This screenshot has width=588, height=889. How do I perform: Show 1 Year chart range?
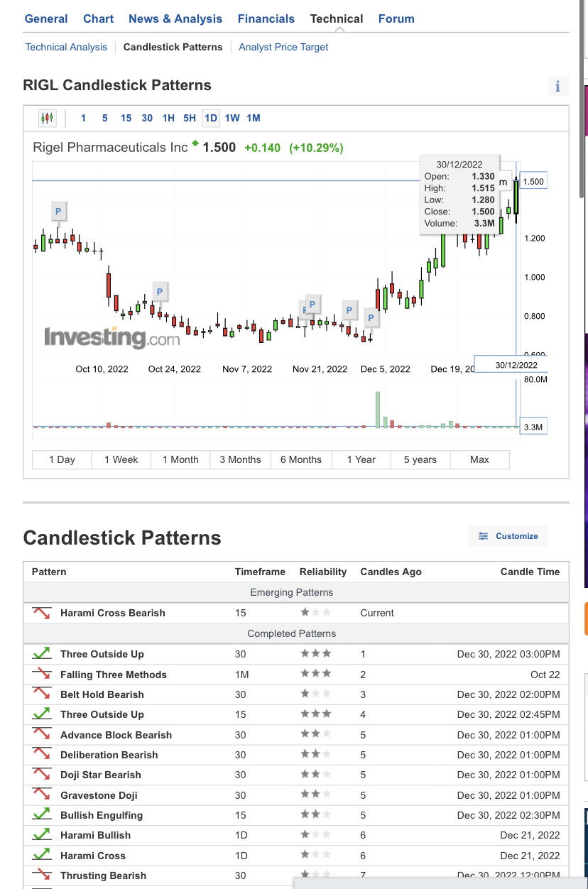tap(361, 459)
